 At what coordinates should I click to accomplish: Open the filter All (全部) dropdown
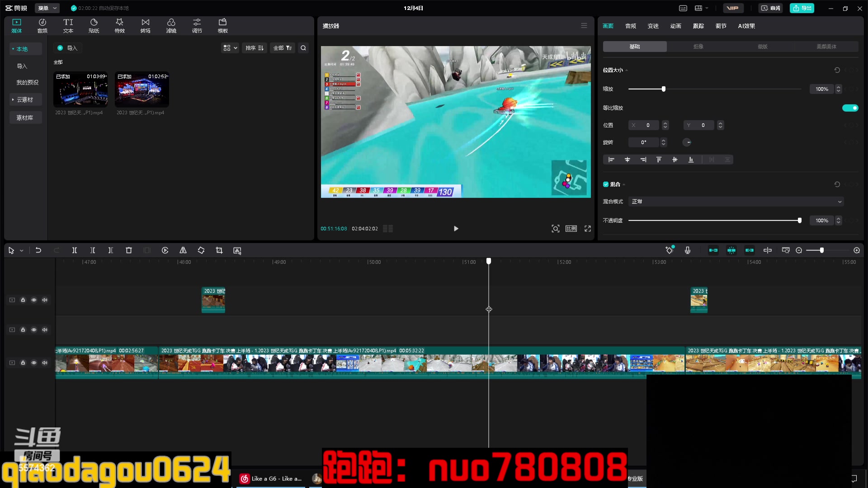283,48
